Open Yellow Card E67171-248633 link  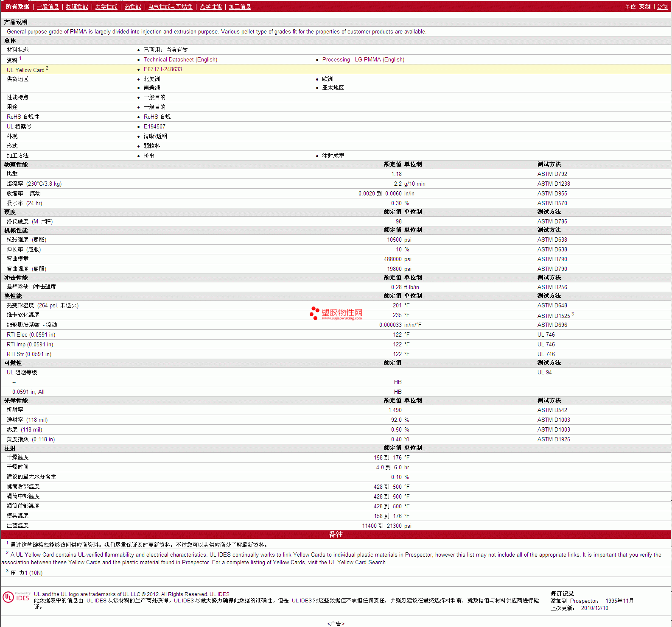click(x=162, y=70)
